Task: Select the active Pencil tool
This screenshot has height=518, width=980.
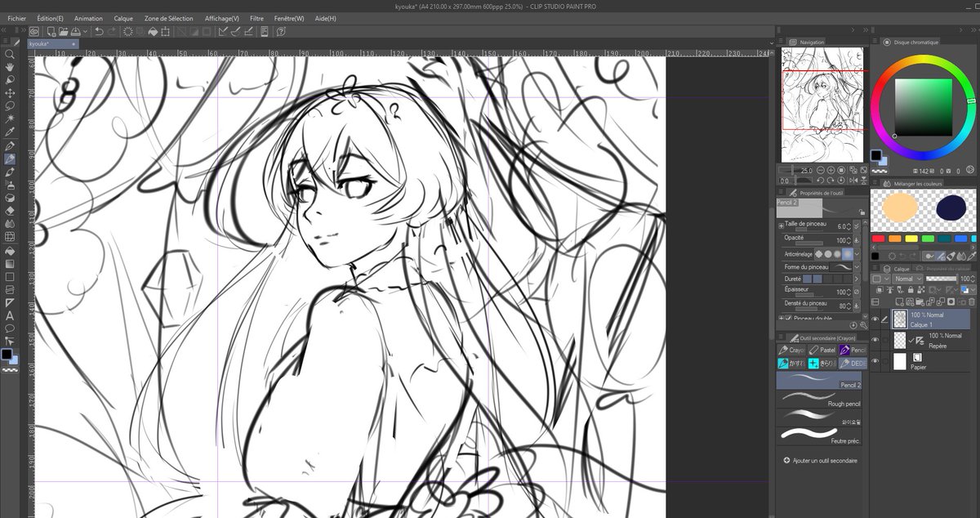Action: click(x=10, y=159)
